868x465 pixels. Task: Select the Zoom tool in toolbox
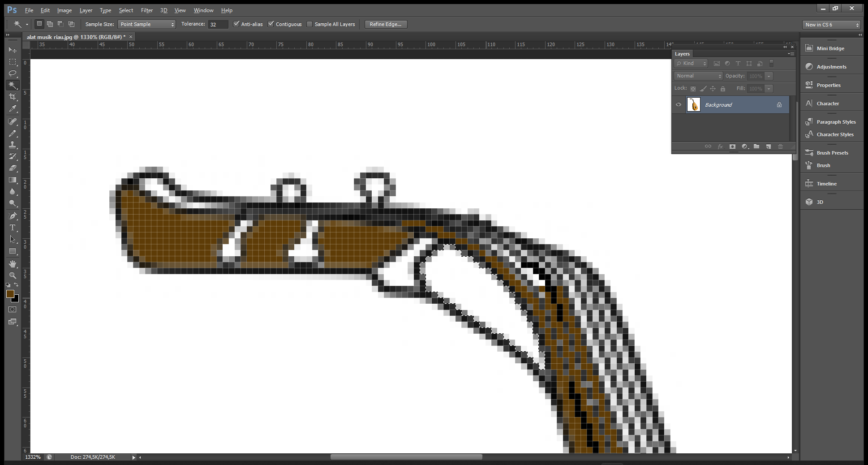click(x=13, y=275)
